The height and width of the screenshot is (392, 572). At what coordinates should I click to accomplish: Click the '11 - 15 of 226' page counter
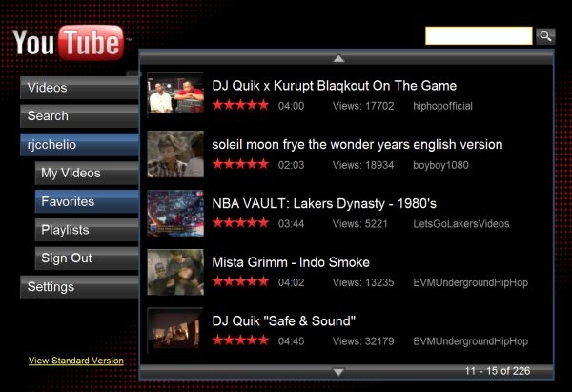coord(498,371)
